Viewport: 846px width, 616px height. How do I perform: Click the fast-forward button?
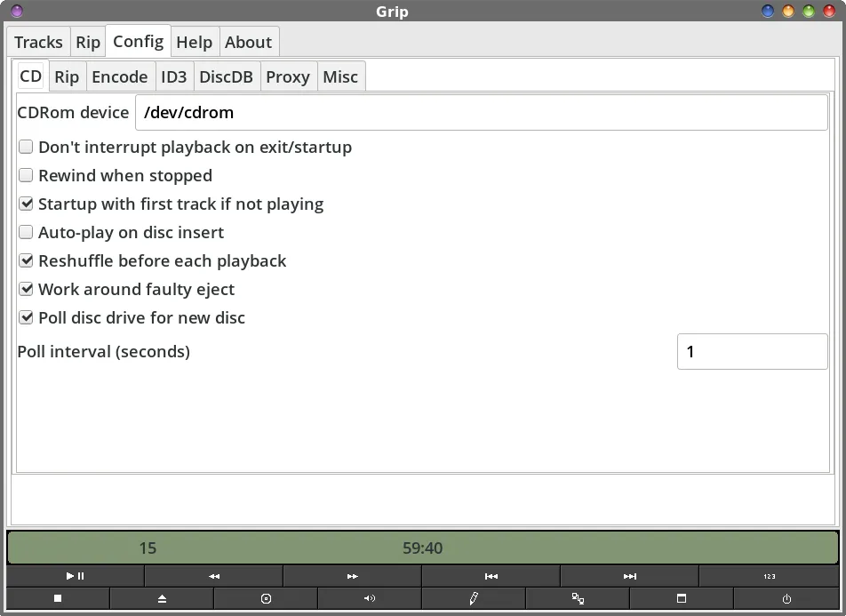click(352, 576)
